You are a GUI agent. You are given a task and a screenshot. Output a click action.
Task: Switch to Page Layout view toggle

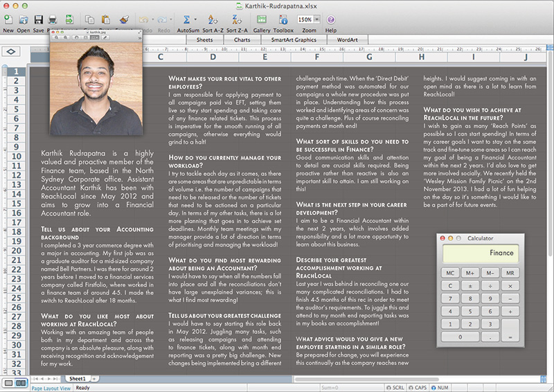pyautogui.click(x=21, y=382)
